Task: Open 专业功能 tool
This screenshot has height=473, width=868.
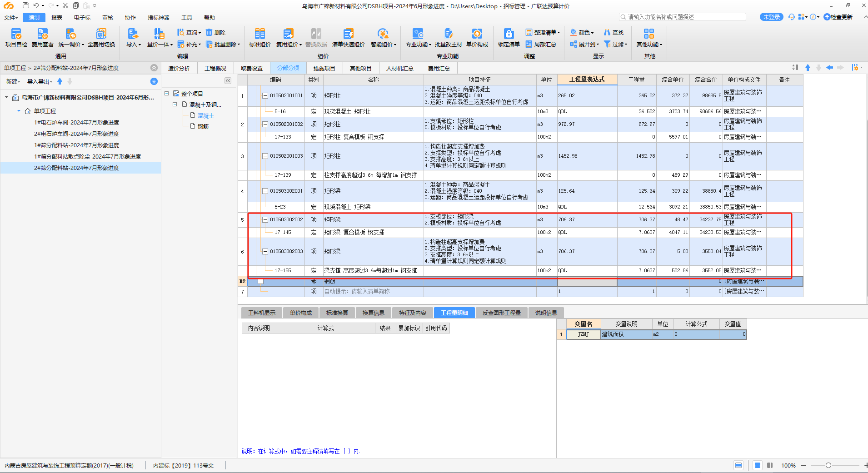Action: coord(418,37)
